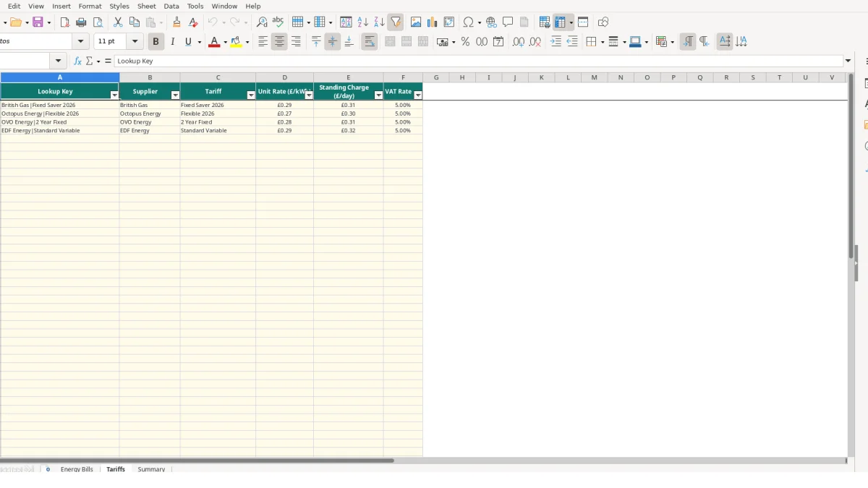
Task: Format cell as number
Action: (x=482, y=42)
